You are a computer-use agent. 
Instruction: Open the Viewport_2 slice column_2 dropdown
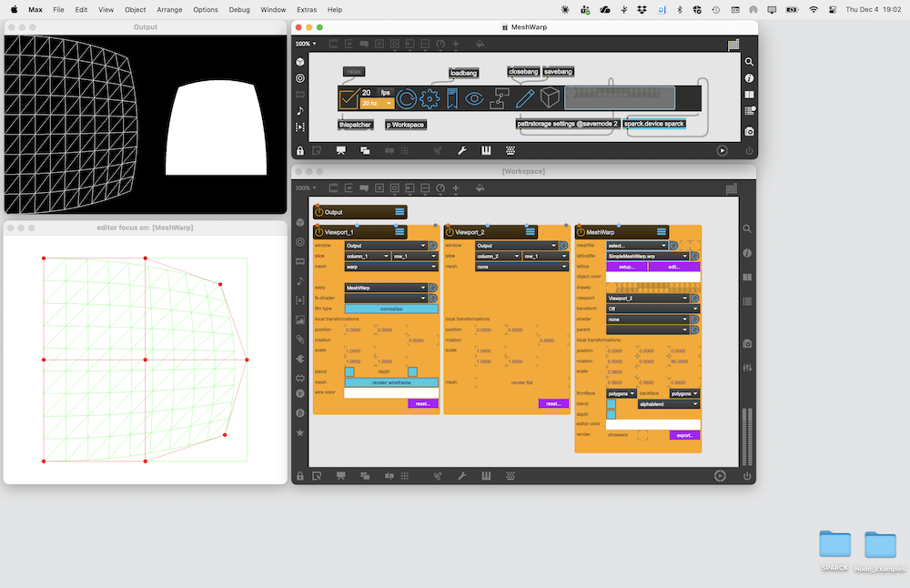pos(498,256)
